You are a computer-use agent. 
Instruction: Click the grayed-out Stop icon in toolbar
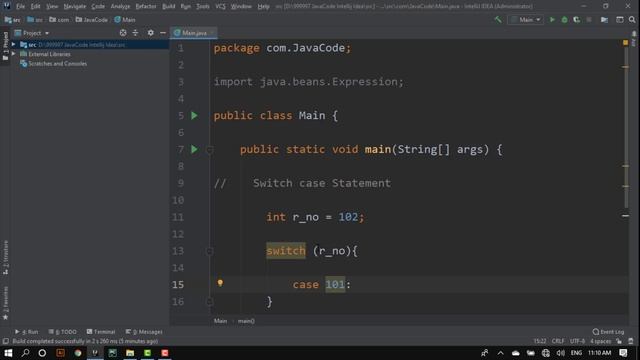pyautogui.click(x=589, y=20)
